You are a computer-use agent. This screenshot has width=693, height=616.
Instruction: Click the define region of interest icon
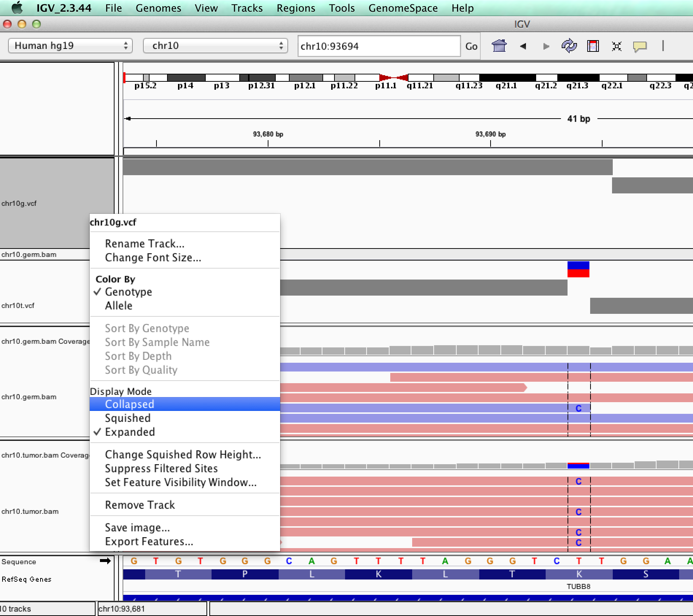coord(593,46)
